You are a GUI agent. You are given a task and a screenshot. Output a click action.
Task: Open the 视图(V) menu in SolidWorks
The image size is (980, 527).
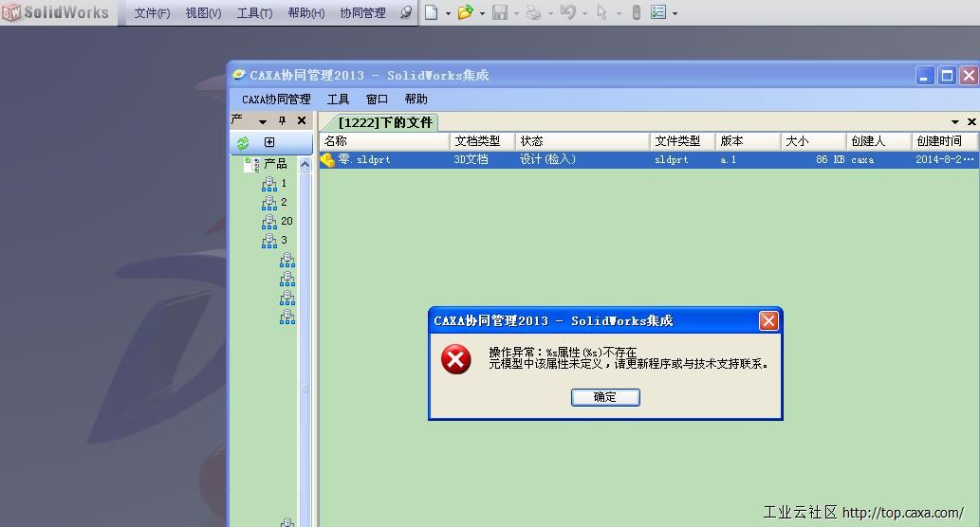(203, 13)
